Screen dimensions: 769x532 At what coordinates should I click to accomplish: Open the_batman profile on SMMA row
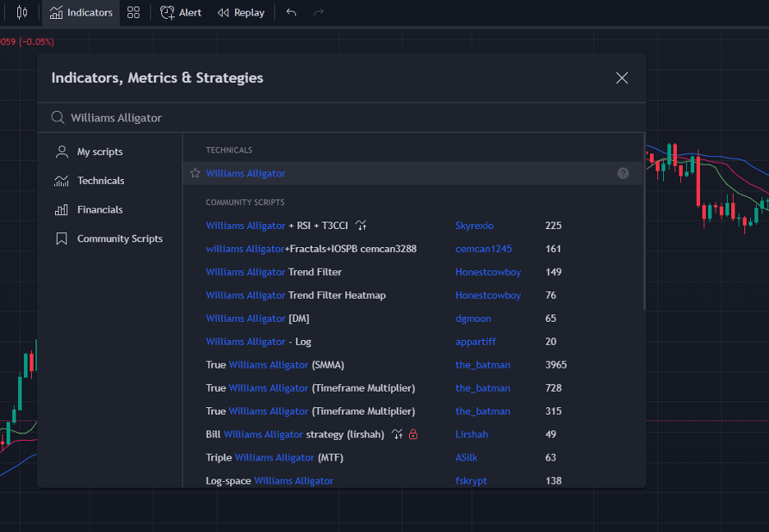pos(482,365)
